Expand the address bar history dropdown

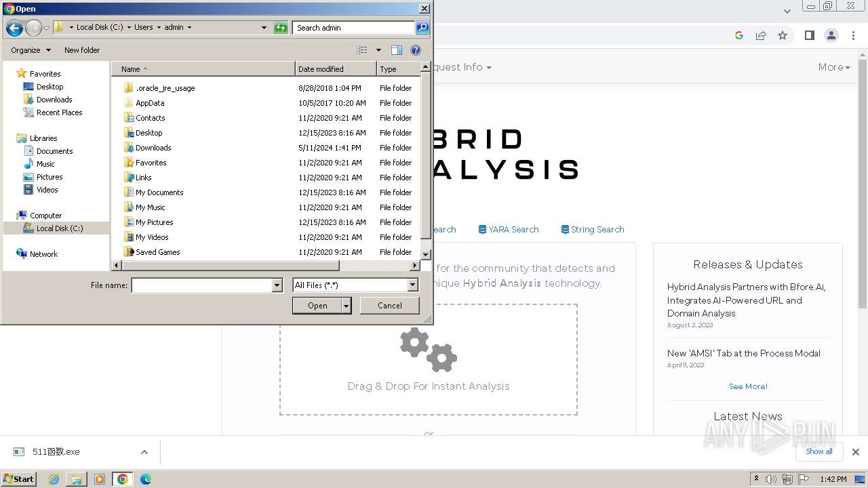coord(264,28)
